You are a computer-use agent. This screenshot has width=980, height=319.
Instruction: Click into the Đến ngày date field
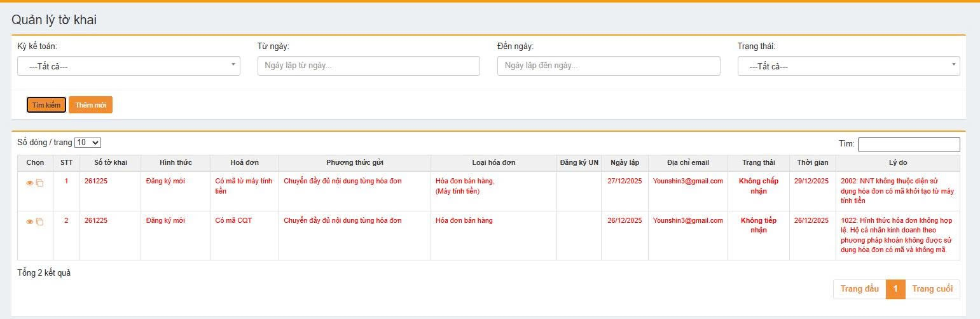click(608, 66)
